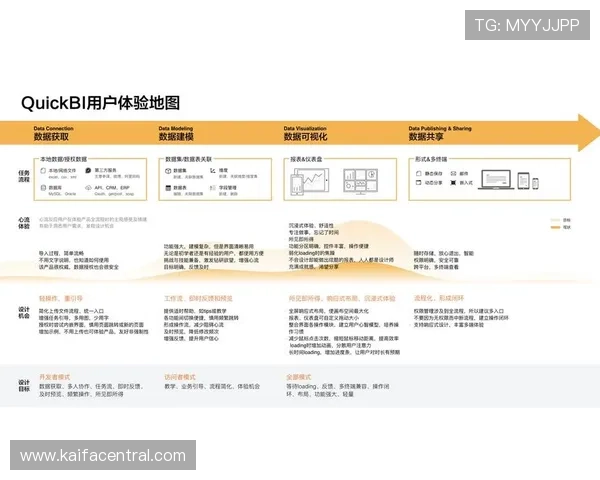This screenshot has height=480, width=600.
Task: Click the Data Connection English label
Action: (x=54, y=129)
